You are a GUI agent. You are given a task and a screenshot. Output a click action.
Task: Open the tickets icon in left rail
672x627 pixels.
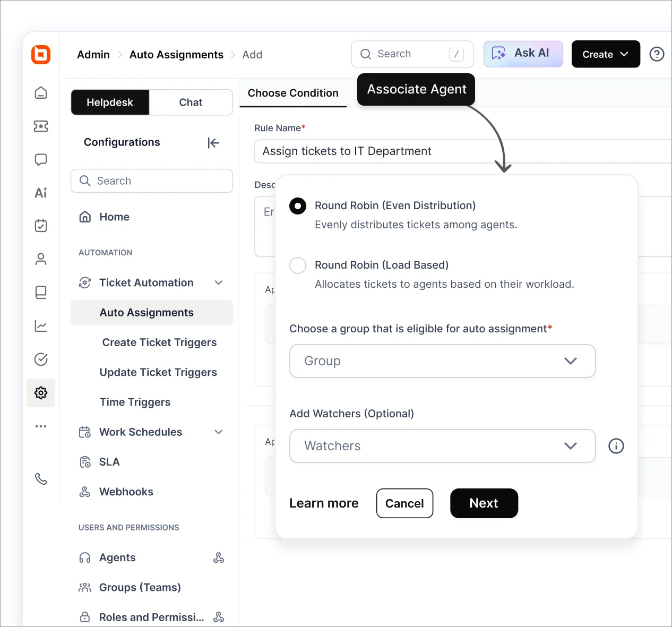point(41,126)
